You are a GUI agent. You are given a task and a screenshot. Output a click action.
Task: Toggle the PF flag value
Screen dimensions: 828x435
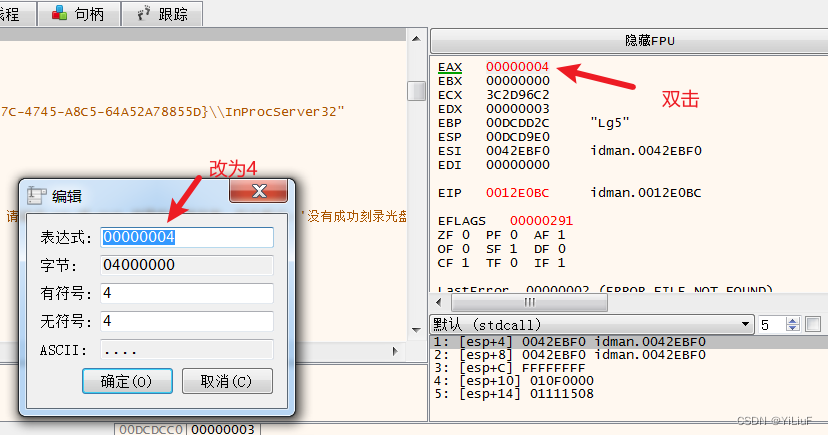point(514,235)
